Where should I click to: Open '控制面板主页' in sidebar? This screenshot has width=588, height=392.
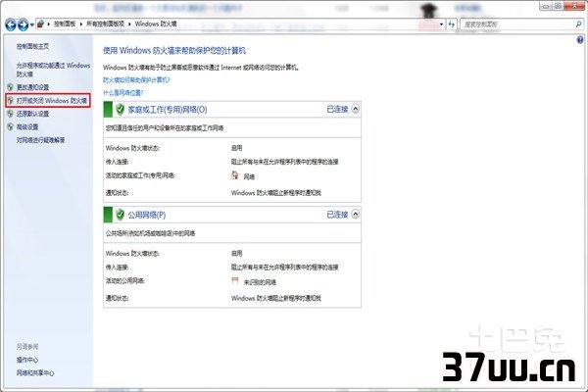pos(32,46)
